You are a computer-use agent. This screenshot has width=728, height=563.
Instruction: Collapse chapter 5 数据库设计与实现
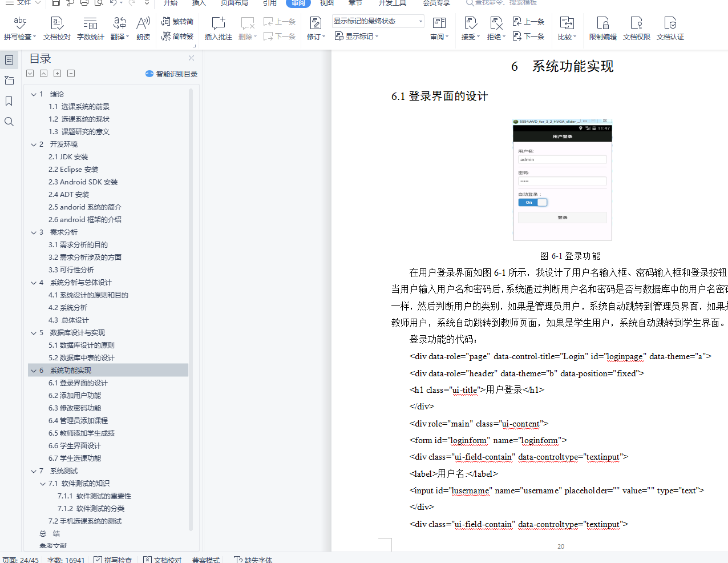tap(34, 333)
